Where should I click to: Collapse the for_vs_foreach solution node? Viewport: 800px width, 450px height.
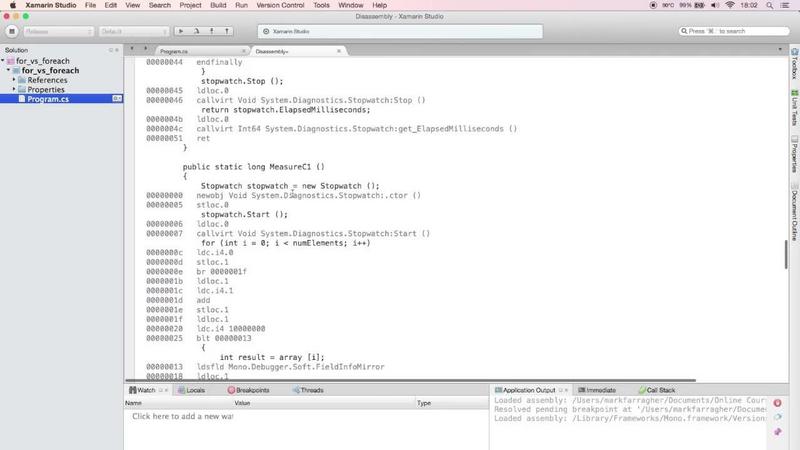point(3,60)
